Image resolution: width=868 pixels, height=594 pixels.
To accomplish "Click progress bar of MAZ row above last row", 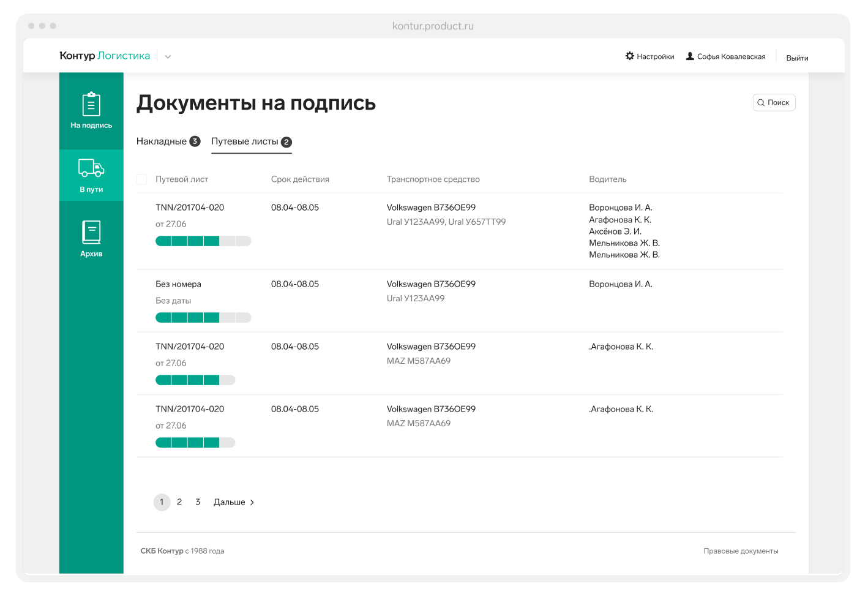I will [x=195, y=380].
